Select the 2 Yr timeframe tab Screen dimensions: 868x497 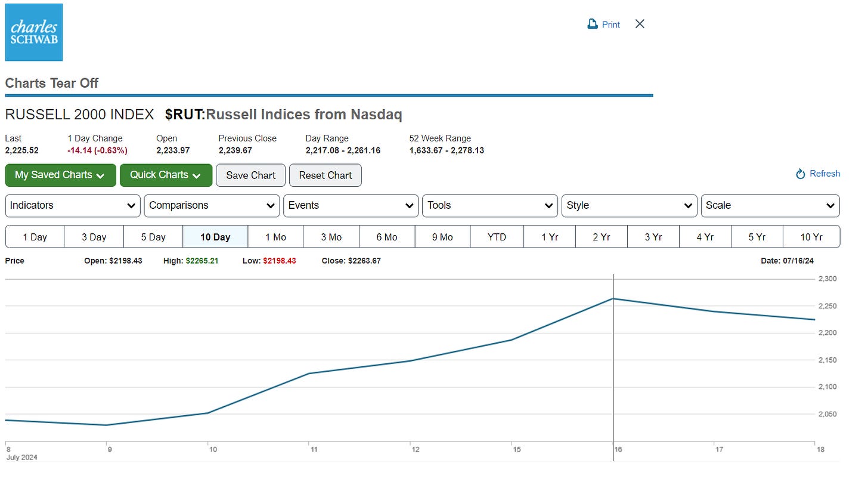pos(602,237)
